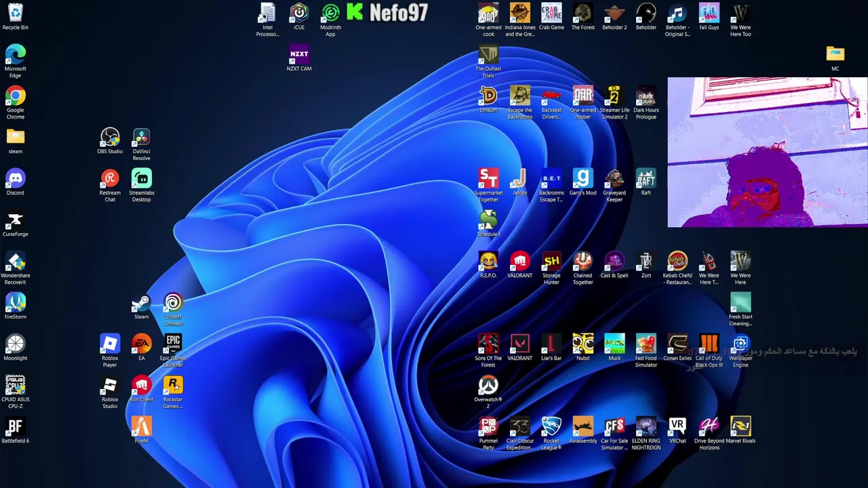This screenshot has height=488, width=868.
Task: Open the EA app shortcut
Action: pyautogui.click(x=141, y=348)
